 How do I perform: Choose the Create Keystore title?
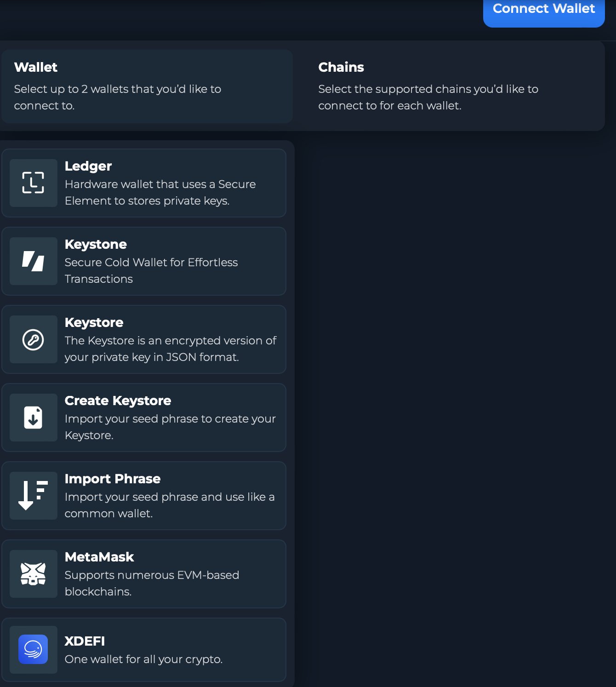point(118,401)
